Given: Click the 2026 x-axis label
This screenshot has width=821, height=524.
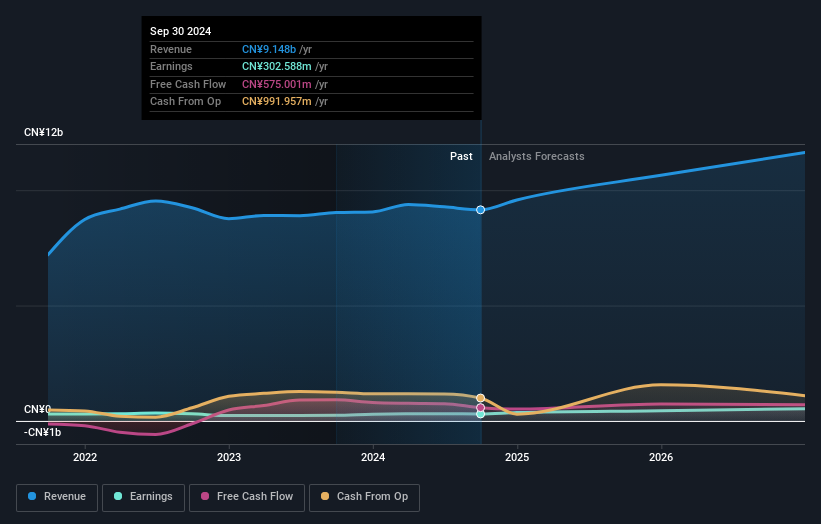Looking at the screenshot, I should [661, 457].
